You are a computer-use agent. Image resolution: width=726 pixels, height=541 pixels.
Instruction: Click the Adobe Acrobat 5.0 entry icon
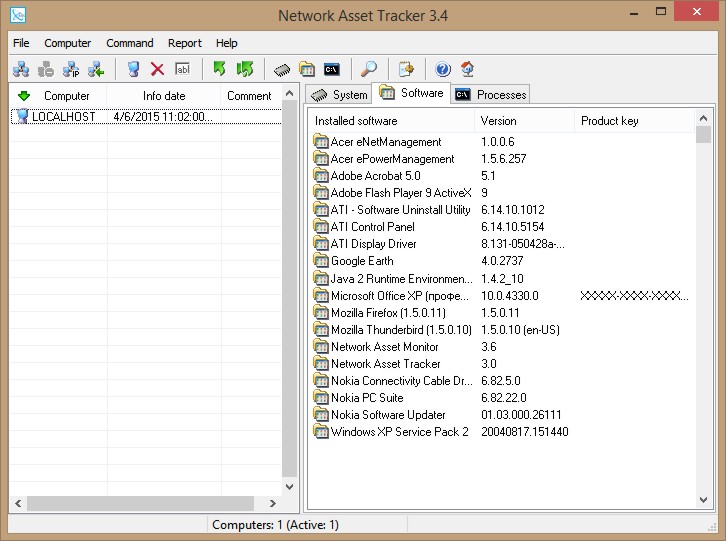pos(321,176)
